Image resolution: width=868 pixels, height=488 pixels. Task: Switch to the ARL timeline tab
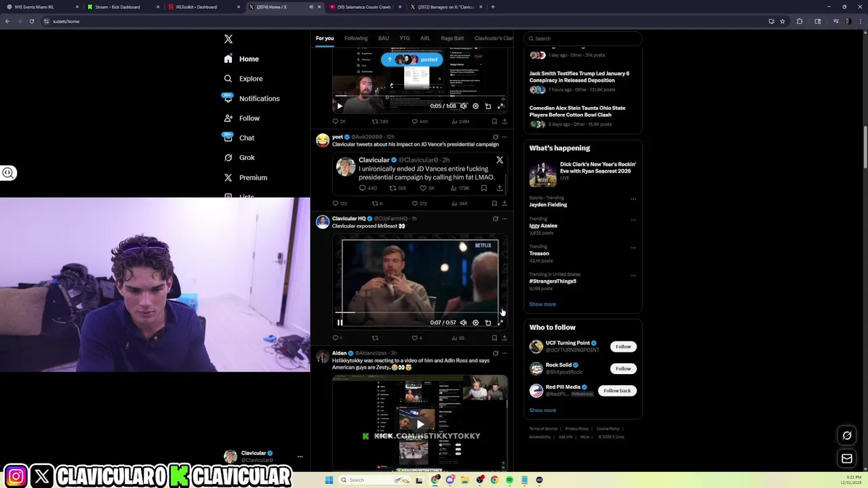(x=425, y=39)
